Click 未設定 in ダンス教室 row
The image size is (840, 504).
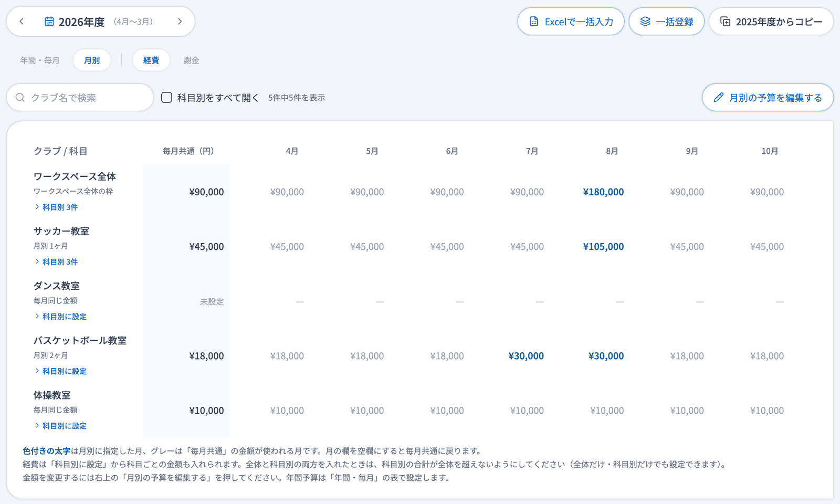pos(212,302)
